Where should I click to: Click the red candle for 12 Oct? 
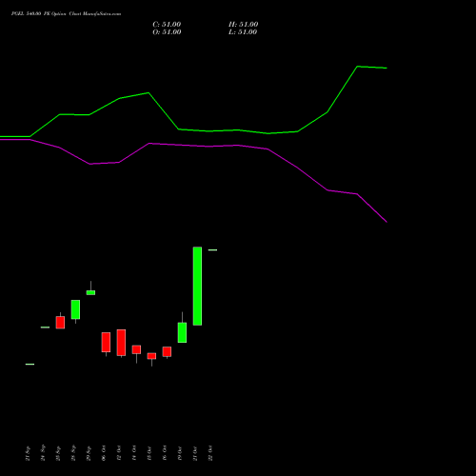pos(121,343)
